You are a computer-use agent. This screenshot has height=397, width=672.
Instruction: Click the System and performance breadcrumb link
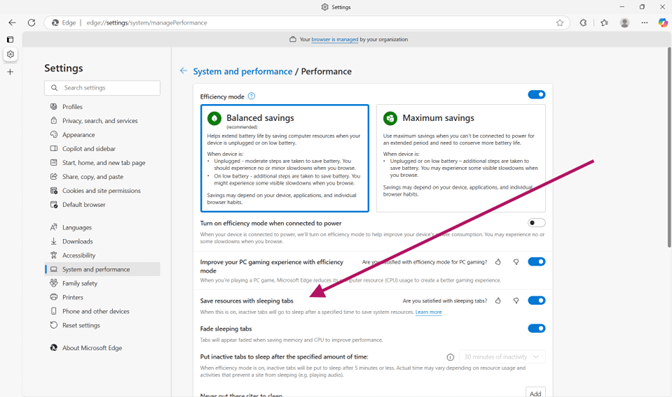pyautogui.click(x=243, y=72)
